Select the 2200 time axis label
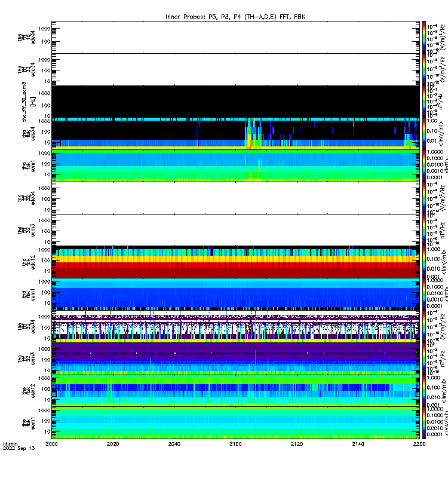 tap(419, 444)
